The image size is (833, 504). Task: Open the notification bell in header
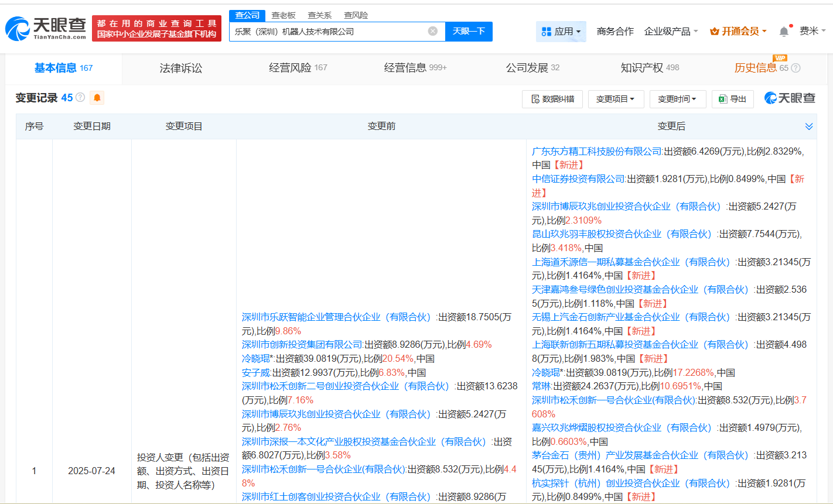(x=784, y=31)
